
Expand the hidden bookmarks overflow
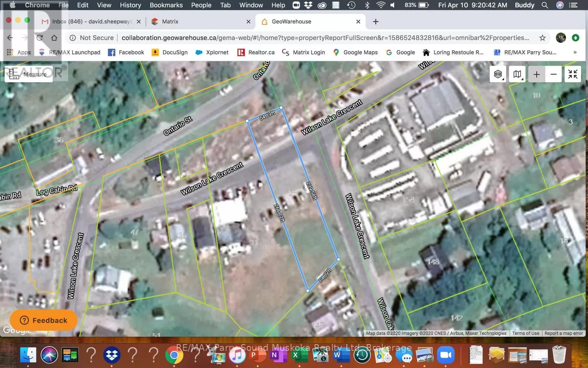[x=575, y=52]
